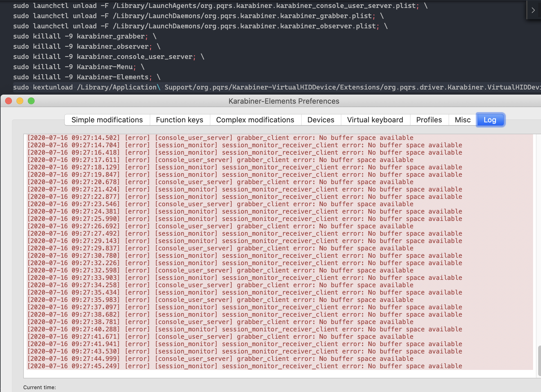The height and width of the screenshot is (392, 541).
Task: Click terminal line unloading karabiner_console_user_server.plist
Action: (220, 6)
